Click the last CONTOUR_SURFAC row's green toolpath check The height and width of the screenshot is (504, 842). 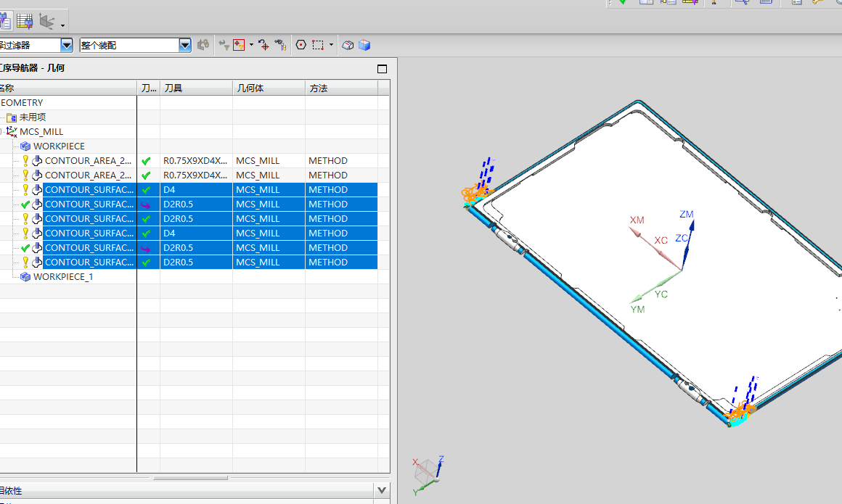[146, 263]
